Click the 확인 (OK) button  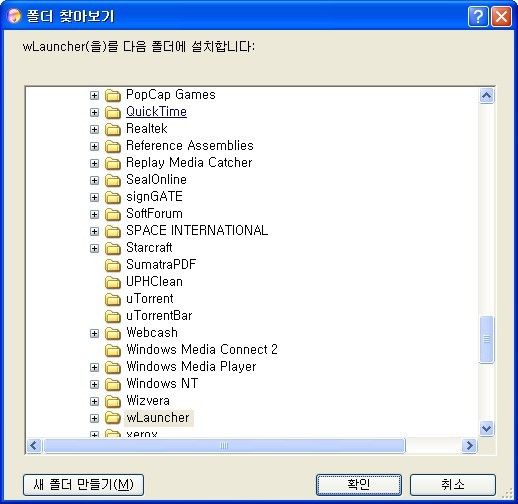click(x=359, y=485)
